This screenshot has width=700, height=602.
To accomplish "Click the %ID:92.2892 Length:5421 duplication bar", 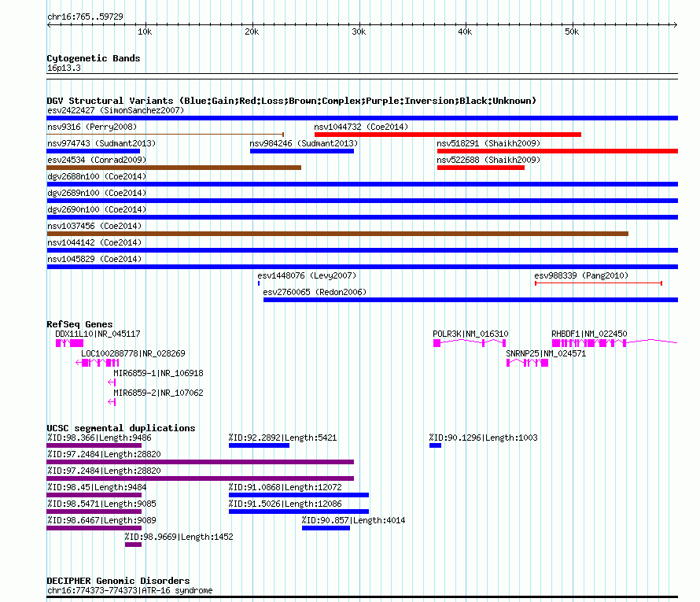I will pos(259,445).
